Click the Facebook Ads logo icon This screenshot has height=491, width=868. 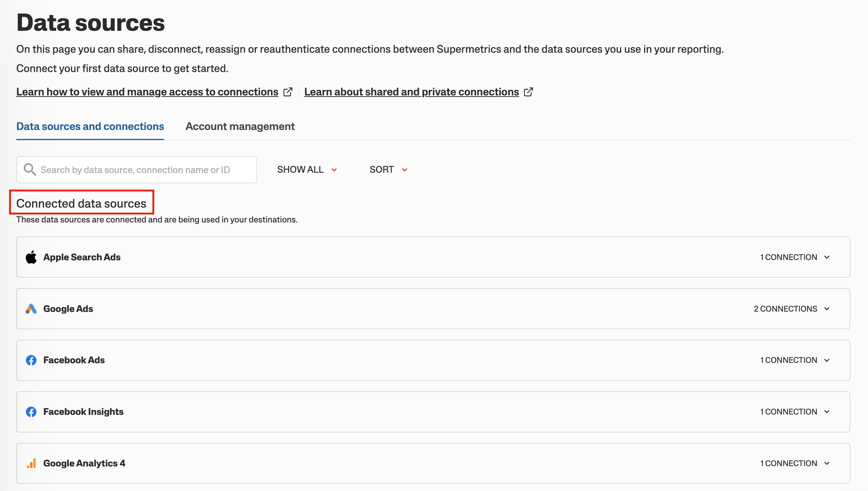point(31,360)
